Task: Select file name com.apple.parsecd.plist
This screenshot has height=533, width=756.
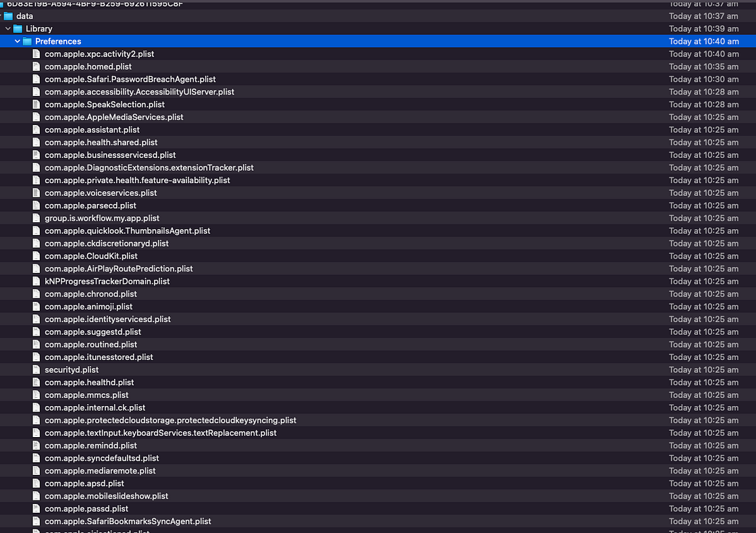Action: (x=90, y=205)
